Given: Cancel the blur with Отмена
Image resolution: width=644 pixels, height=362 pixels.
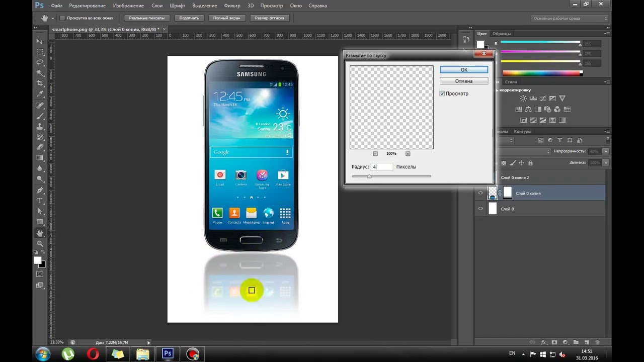Looking at the screenshot, I should tap(464, 81).
